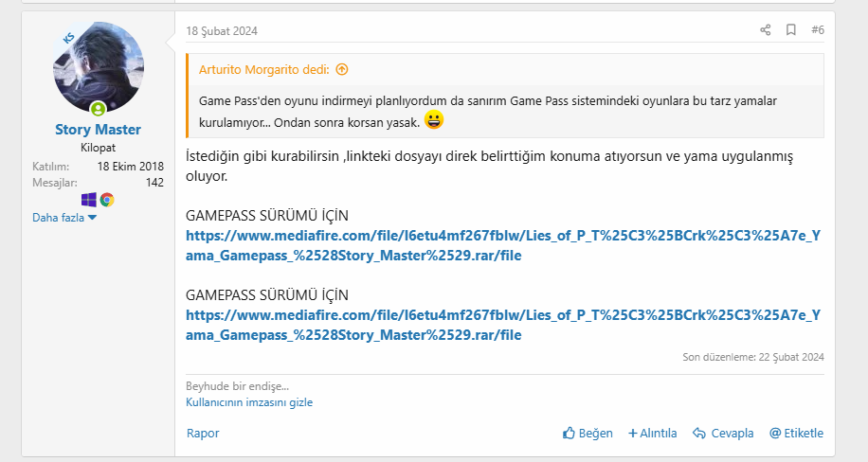Expand the Daha fazla user details
Image resolution: width=868 pixels, height=462 pixels.
[x=64, y=218]
